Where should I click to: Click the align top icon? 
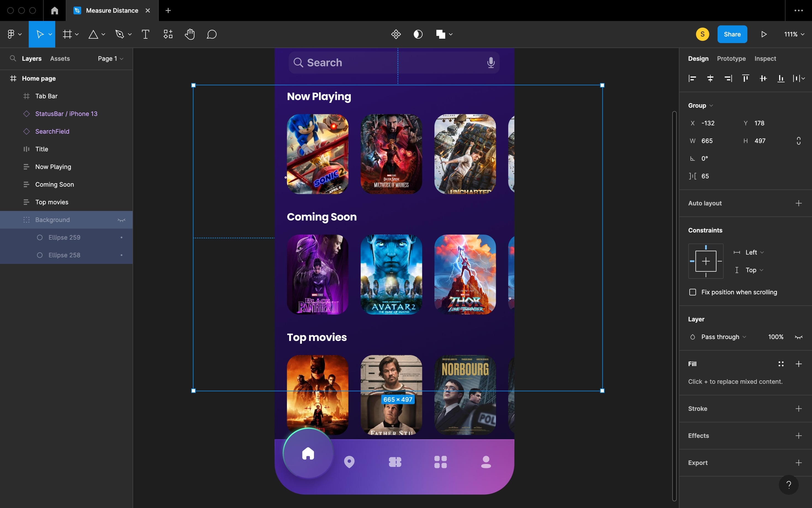pos(745,78)
